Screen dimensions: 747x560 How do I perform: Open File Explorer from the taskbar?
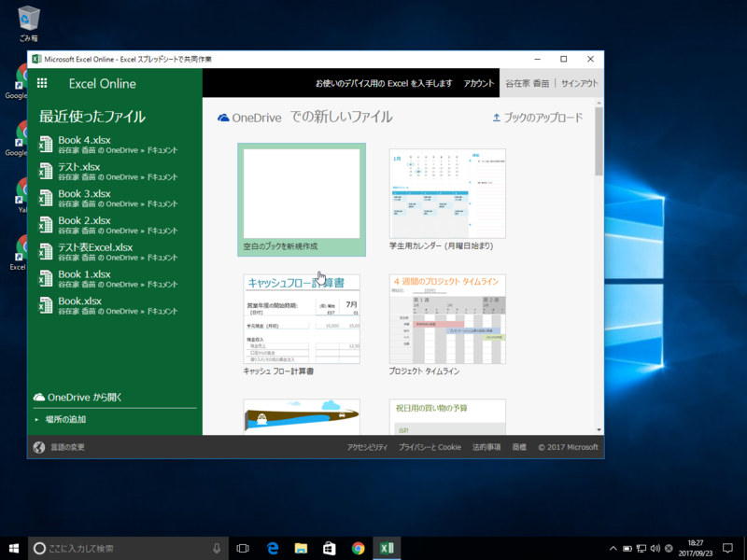coord(301,548)
